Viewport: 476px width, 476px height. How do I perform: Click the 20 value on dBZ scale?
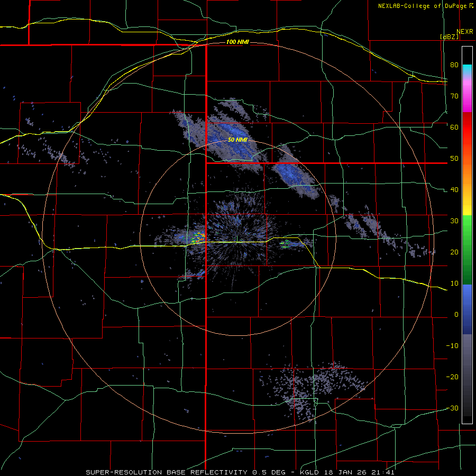click(x=454, y=252)
